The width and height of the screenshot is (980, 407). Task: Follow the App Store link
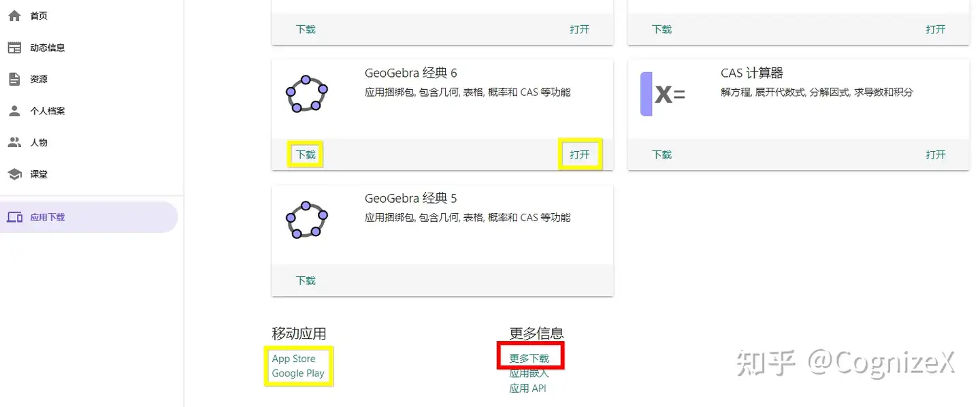[x=294, y=359]
